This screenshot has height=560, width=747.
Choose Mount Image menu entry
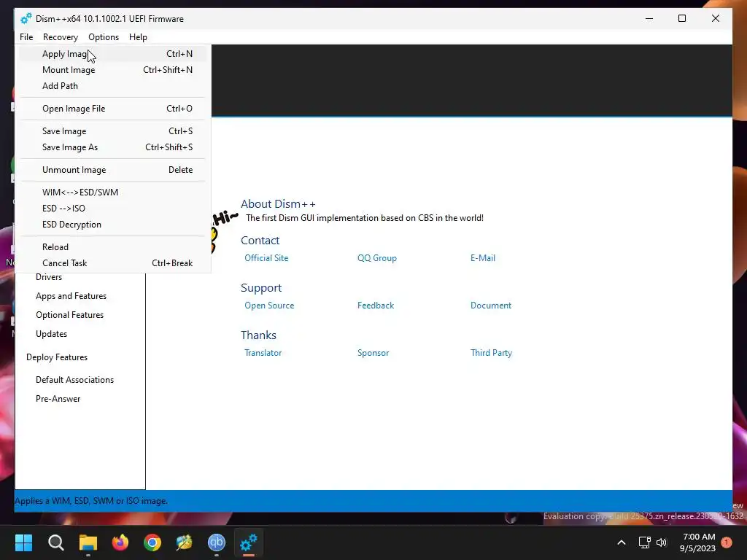coord(113,70)
